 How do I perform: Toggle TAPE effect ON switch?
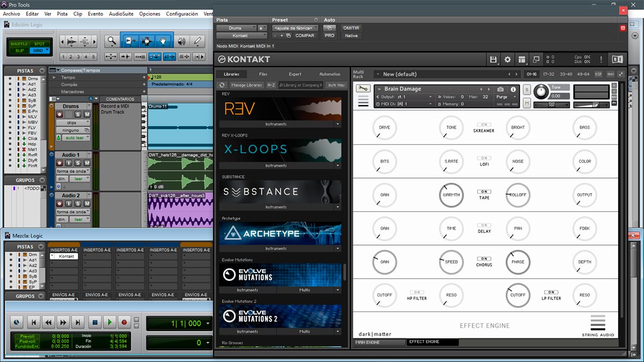tap(484, 191)
